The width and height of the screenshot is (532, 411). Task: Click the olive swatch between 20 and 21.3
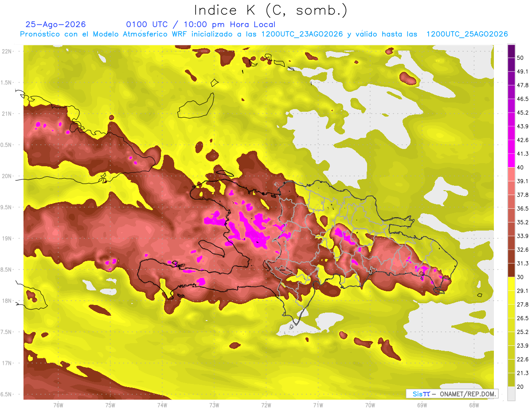click(x=511, y=380)
